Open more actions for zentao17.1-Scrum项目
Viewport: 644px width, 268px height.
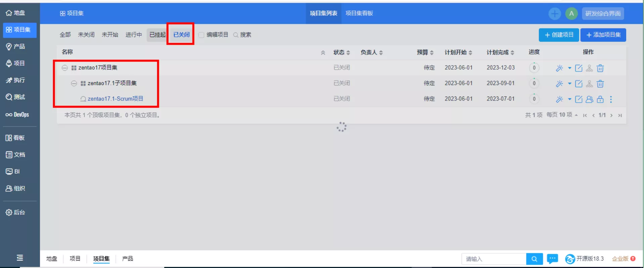coord(611,99)
